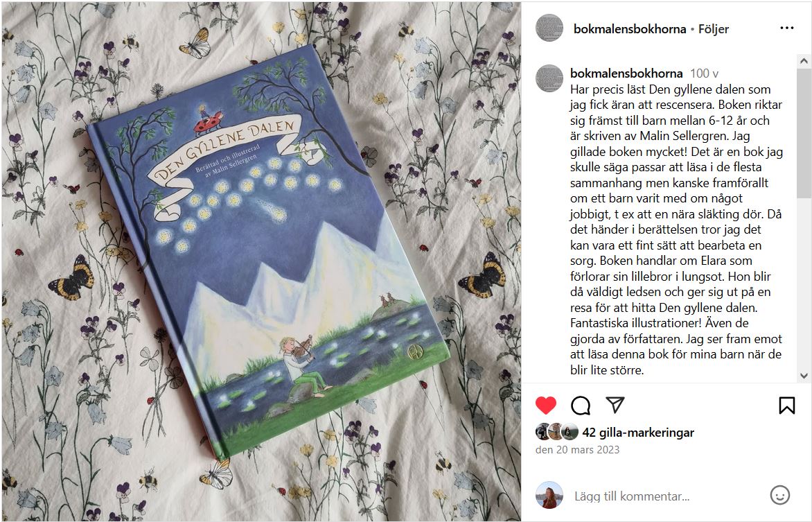This screenshot has height=522, width=812.
Task: Click scrollbar up arrow in caption panel
Action: pos(804,60)
